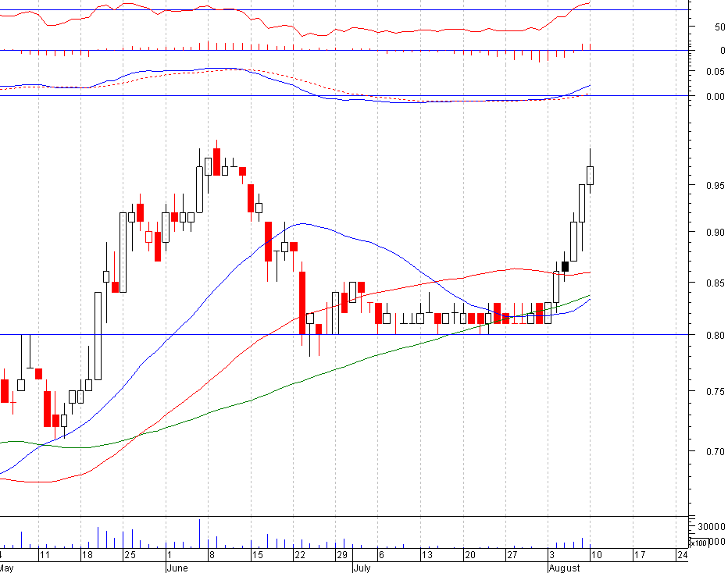Viewport: 728px width, 573px height.
Task: Click the 0.95 price axis label
Action: coord(715,185)
